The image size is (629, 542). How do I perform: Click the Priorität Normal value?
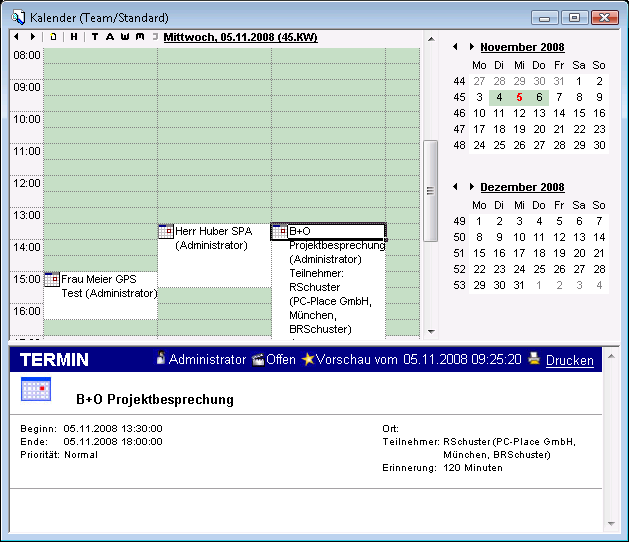point(81,455)
